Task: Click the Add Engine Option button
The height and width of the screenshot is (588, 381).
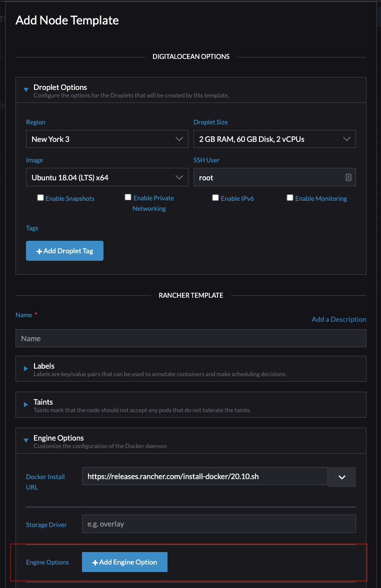Action: [x=124, y=562]
